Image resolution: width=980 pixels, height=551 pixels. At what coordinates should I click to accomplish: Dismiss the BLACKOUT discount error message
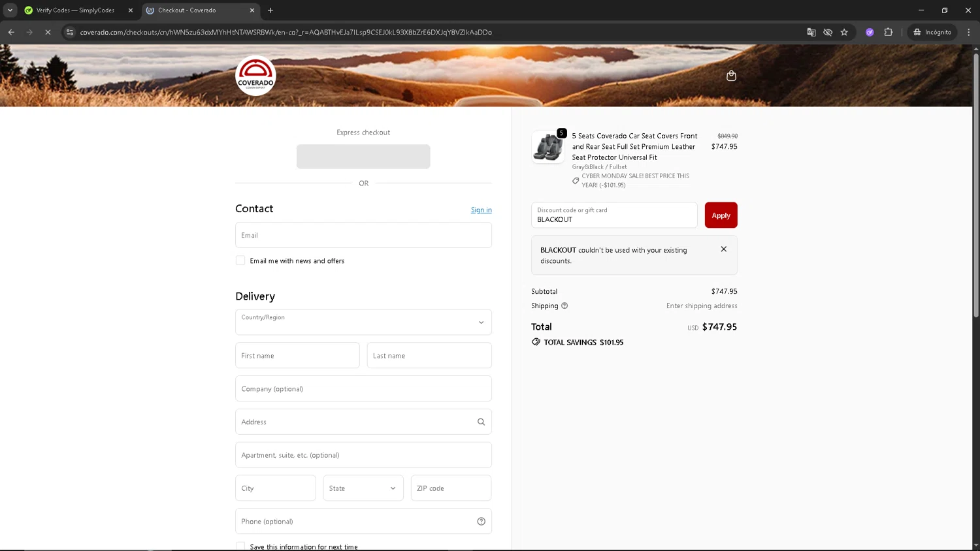coord(723,249)
